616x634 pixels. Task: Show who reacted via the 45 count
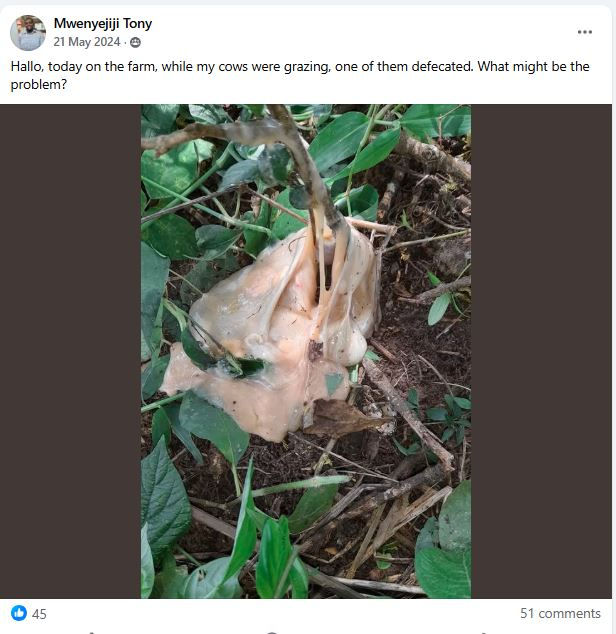coord(40,614)
